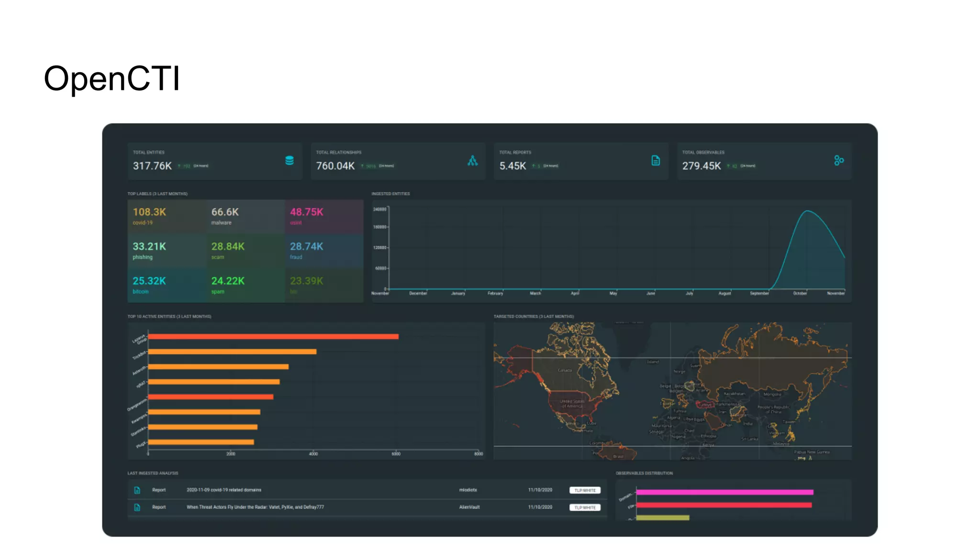
Task: Click the October peak in ingested entities chart
Action: [x=808, y=211]
